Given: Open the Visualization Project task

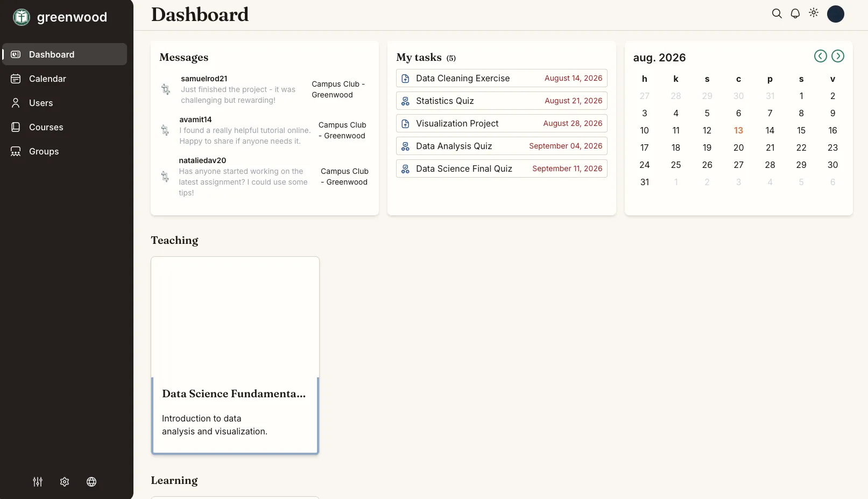Looking at the screenshot, I should pos(502,123).
